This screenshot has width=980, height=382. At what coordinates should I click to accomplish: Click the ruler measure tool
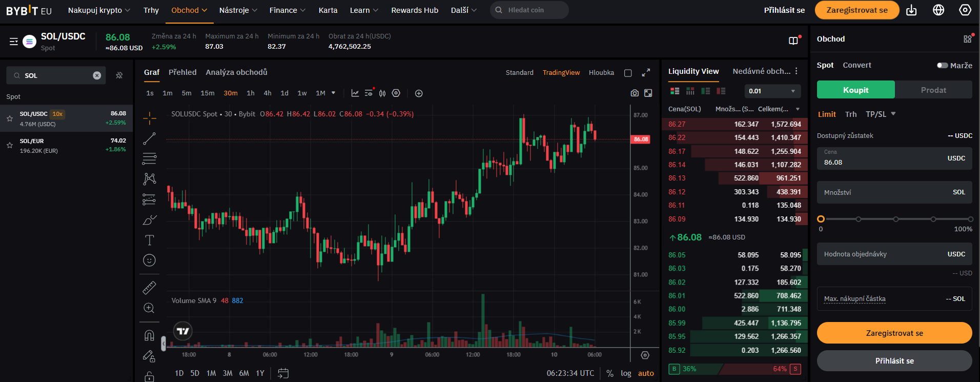[149, 288]
